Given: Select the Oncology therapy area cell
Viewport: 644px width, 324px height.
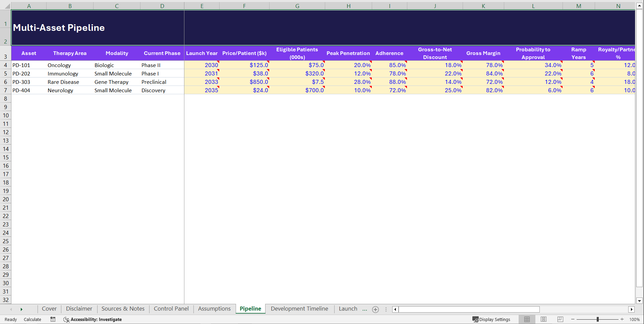Looking at the screenshot, I should [x=70, y=65].
